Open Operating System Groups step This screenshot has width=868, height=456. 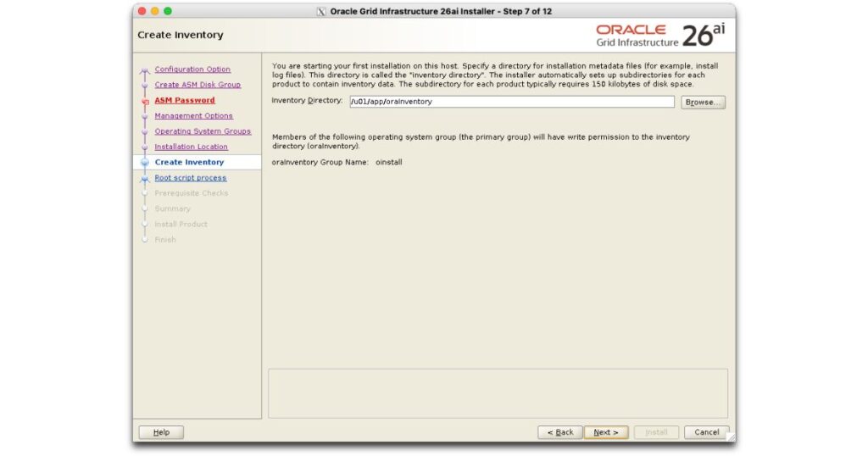[x=203, y=131]
